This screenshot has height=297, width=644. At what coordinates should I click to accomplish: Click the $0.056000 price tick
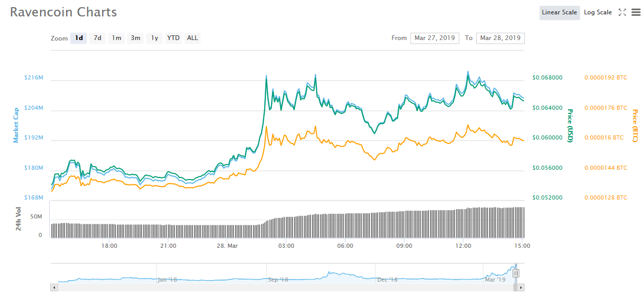click(x=548, y=168)
